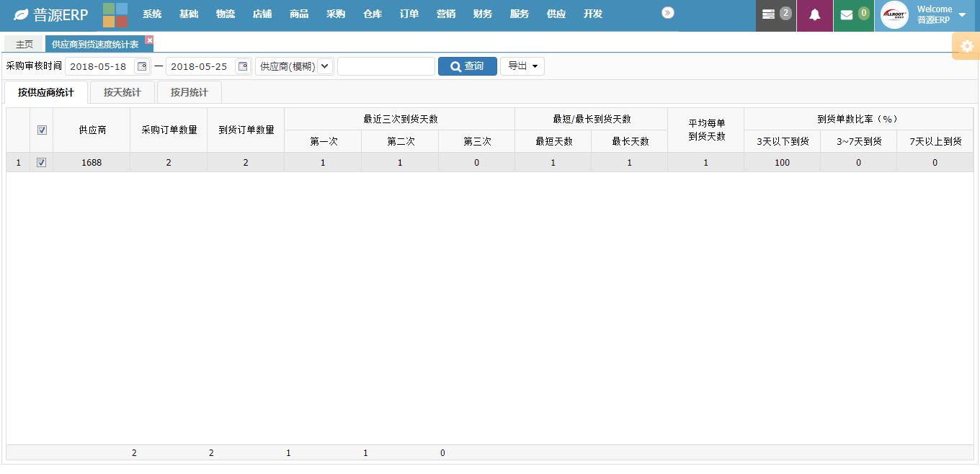
Task: Open the 服务 menu
Action: point(520,14)
